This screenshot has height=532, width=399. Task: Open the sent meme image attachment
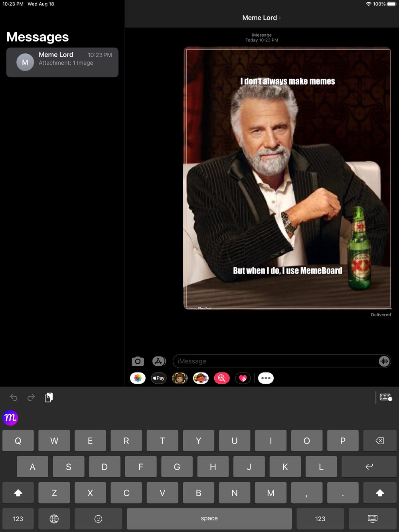(287, 178)
